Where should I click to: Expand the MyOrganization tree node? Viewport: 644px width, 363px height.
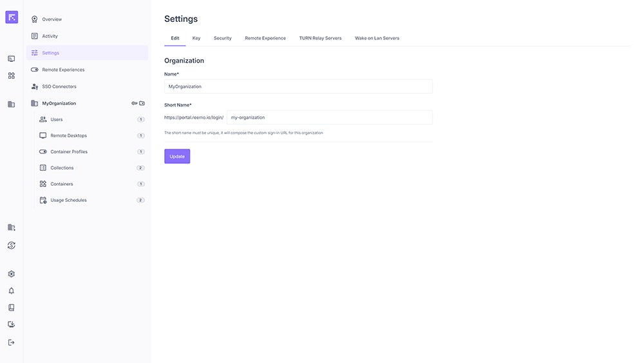point(59,103)
